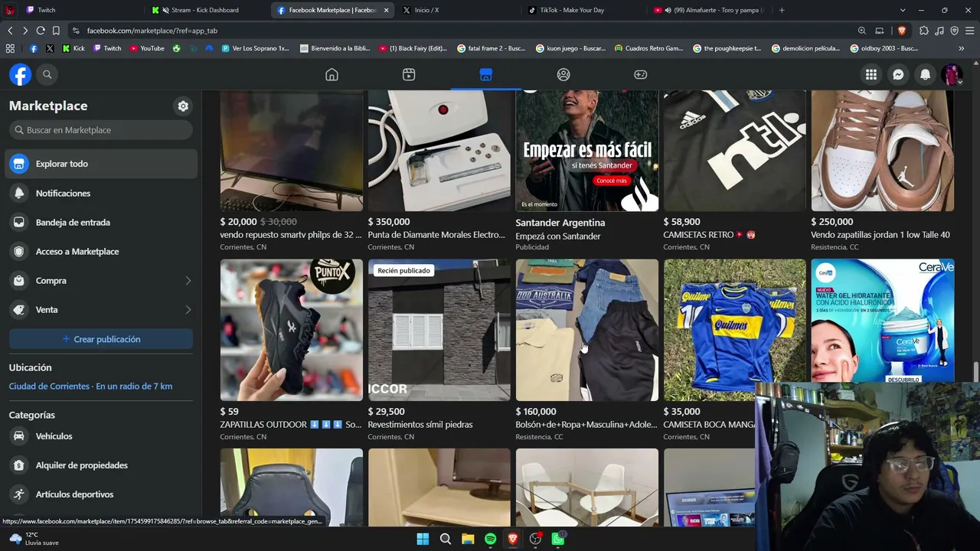The height and width of the screenshot is (551, 980).
Task: Open the Ver Los Soprano bookmark
Action: tap(255, 48)
